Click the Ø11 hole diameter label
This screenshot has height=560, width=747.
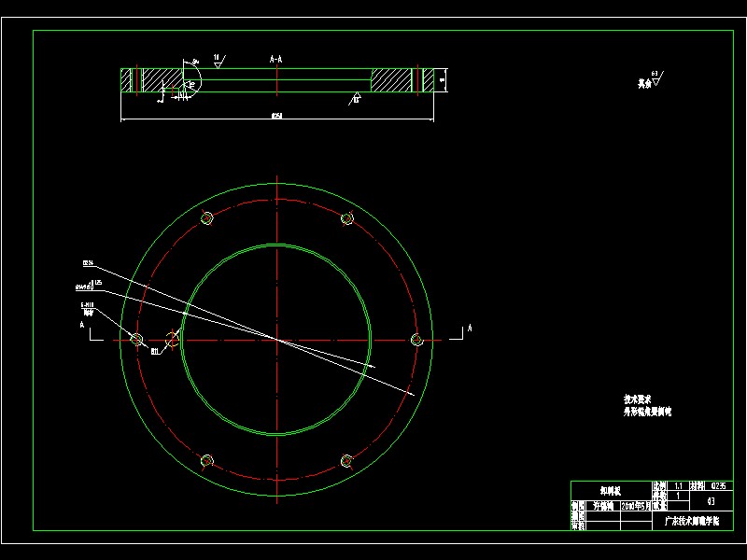[155, 352]
